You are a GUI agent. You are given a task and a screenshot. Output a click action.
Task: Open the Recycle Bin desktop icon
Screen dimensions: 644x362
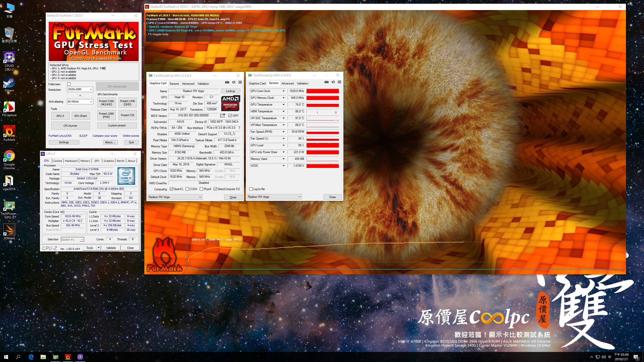point(9,35)
